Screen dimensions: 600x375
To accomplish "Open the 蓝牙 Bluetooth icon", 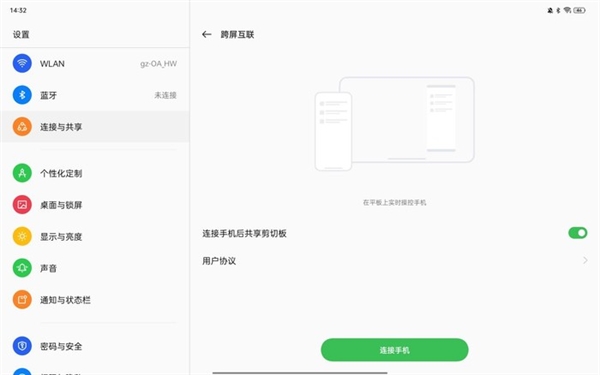I will pyautogui.click(x=22, y=95).
